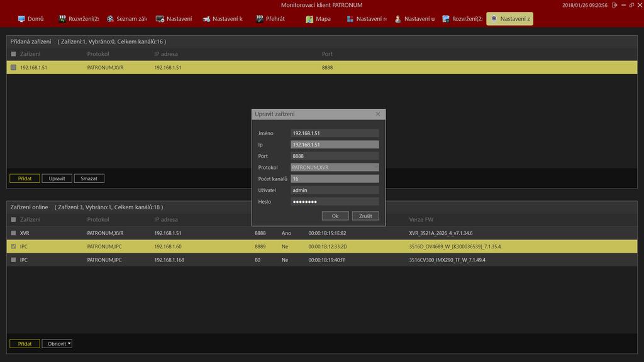644x362 pixels.
Task: Click firmware XVR_3521A_2826_4_v7.1.34.6
Action: pyautogui.click(x=441, y=233)
